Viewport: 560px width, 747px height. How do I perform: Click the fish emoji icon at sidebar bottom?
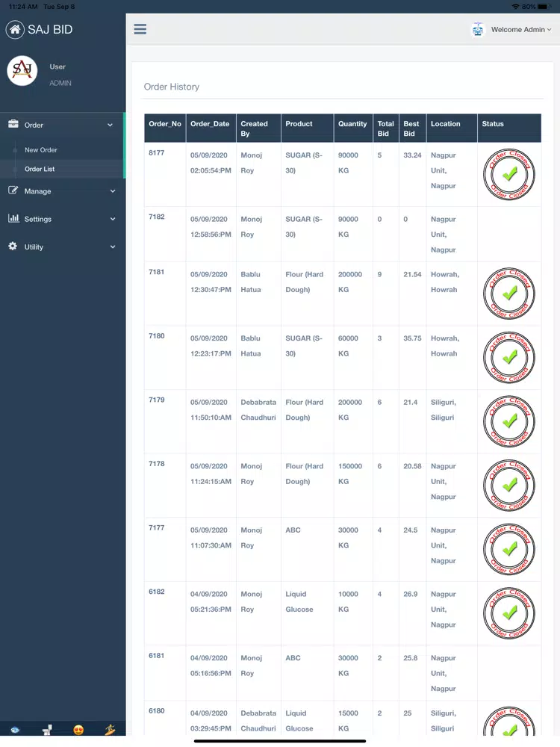click(x=15, y=730)
